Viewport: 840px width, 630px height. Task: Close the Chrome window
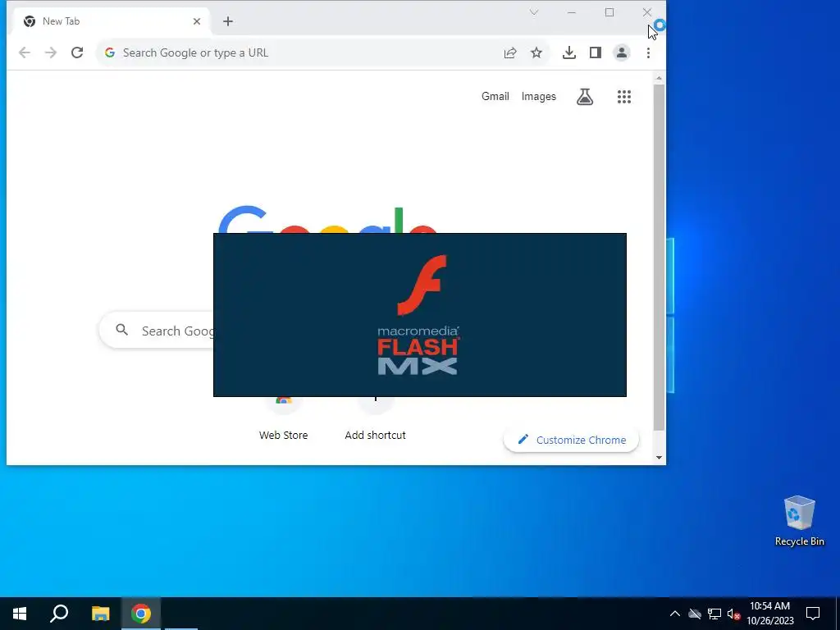click(646, 12)
